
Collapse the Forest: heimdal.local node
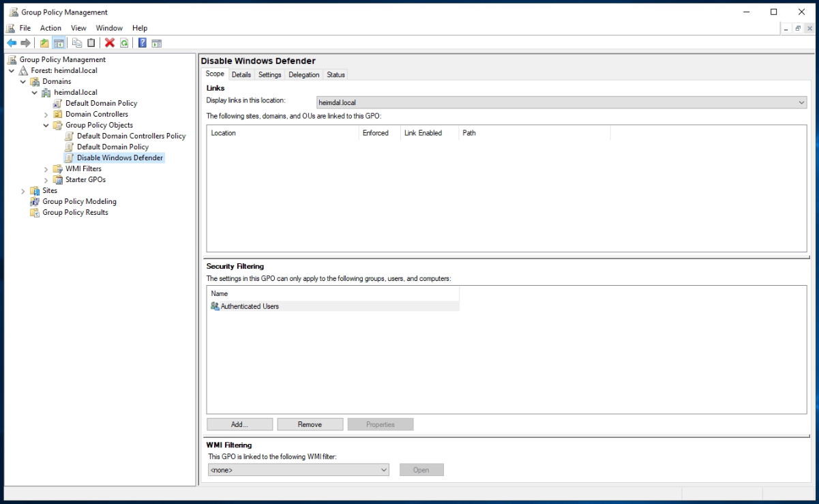coord(12,70)
